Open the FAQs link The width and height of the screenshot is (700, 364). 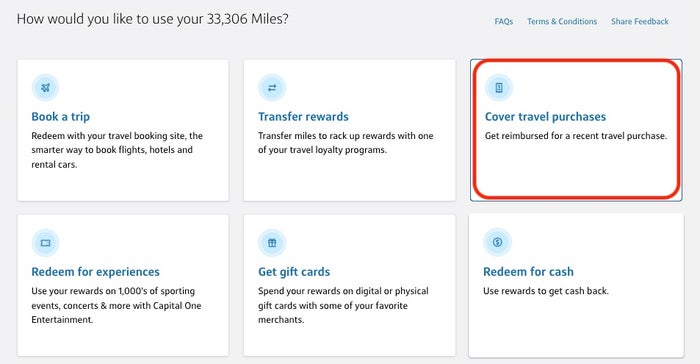point(504,21)
